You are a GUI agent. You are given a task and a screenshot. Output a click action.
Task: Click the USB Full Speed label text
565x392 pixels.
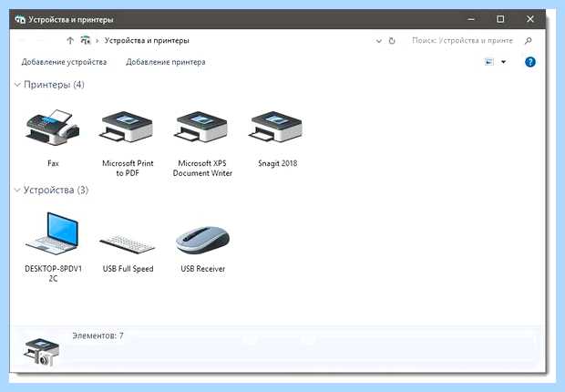128,269
